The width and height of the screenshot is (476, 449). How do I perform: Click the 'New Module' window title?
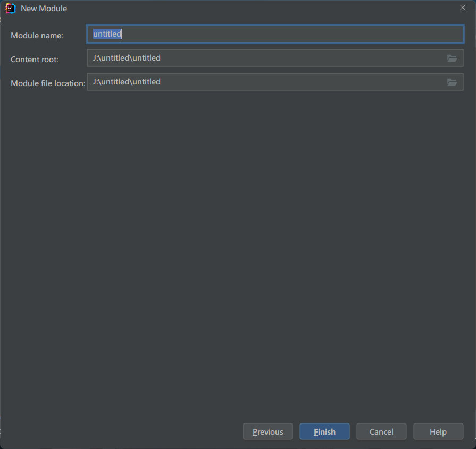(x=44, y=9)
